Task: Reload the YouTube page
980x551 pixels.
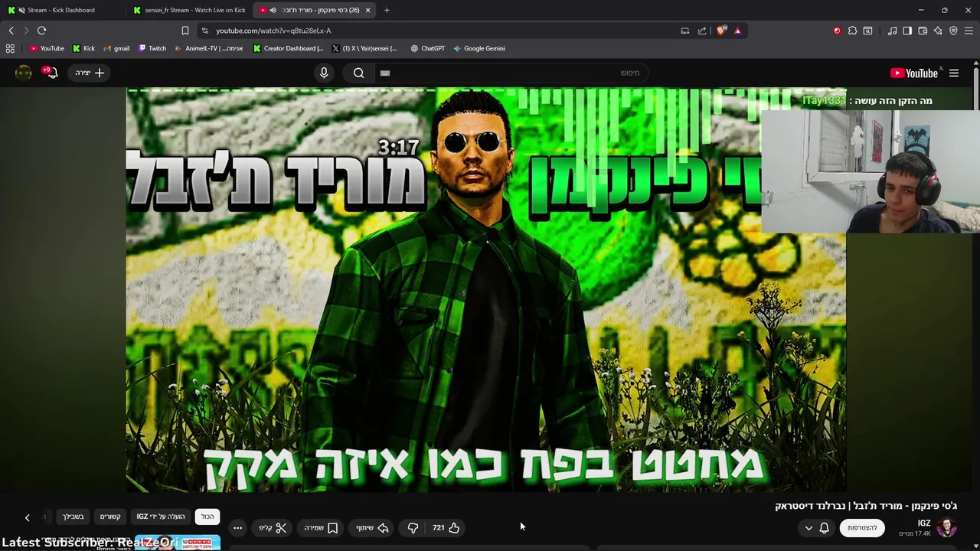Action: click(x=41, y=31)
